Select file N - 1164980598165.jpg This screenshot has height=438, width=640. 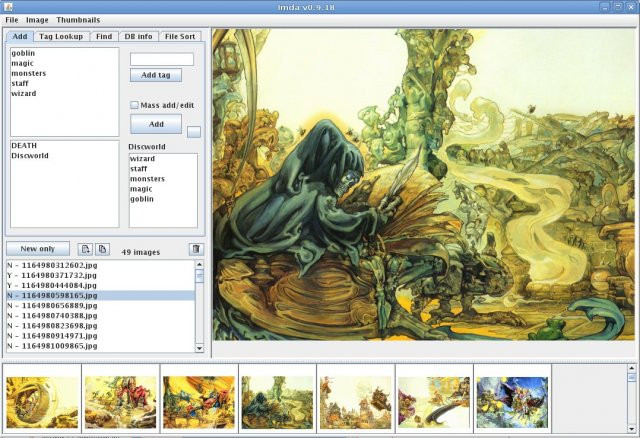coord(100,296)
